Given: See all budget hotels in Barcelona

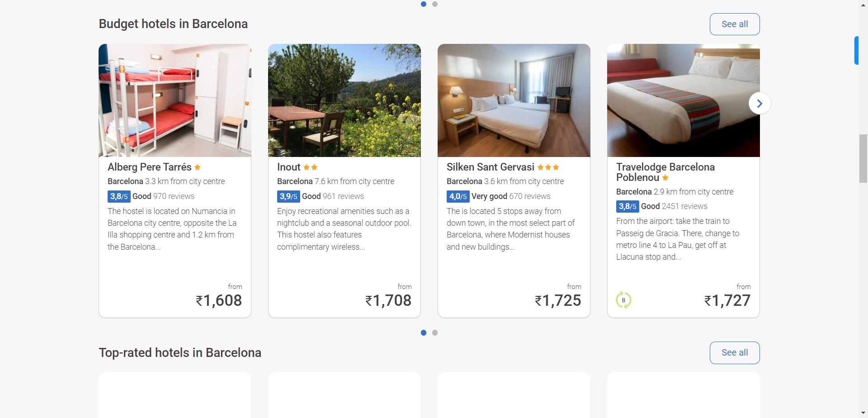Looking at the screenshot, I should point(735,24).
